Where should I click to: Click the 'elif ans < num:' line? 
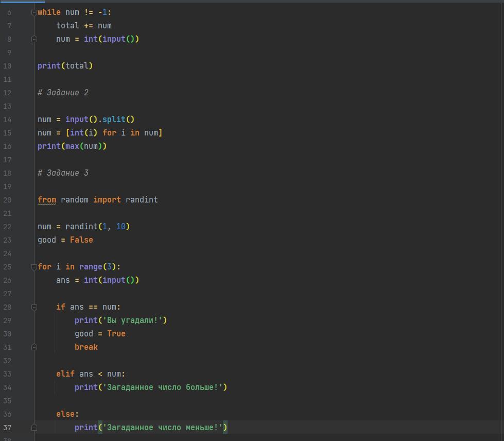[91, 374]
